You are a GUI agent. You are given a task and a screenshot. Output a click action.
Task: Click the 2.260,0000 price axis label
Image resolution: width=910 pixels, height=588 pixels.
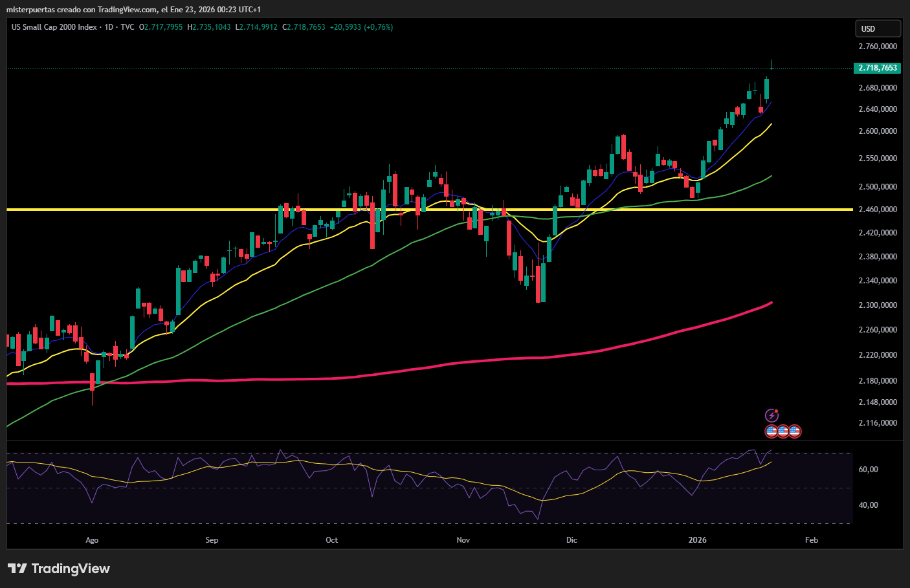(x=878, y=330)
